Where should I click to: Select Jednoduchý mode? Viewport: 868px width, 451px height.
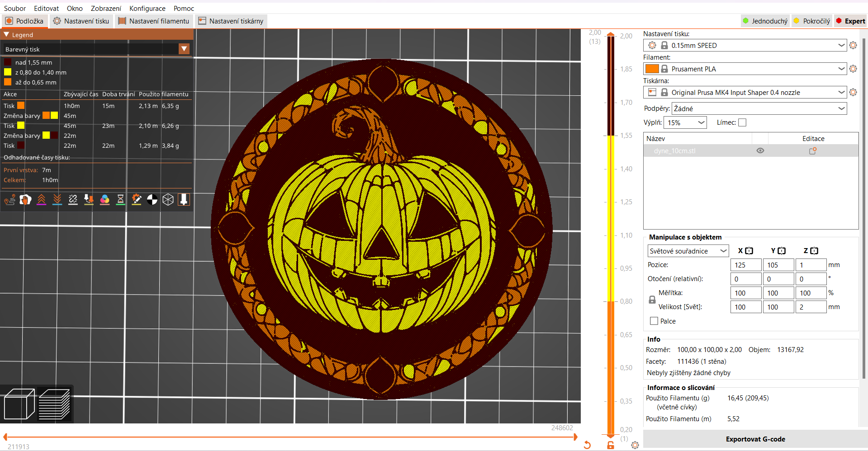[765, 21]
